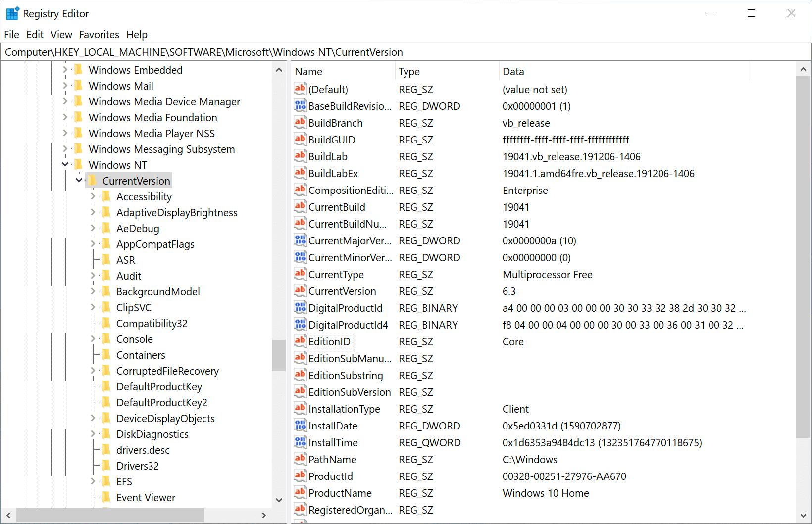Screen dimensions: 812x524
Task: Click the DWORD icon beside CurrentMajorVersion
Action: pos(300,240)
